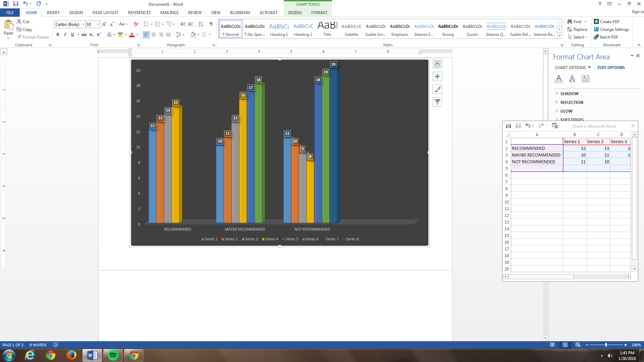The image size is (644, 362).
Task: Select the Textbox icon in Format pane
Action: pos(585,79)
